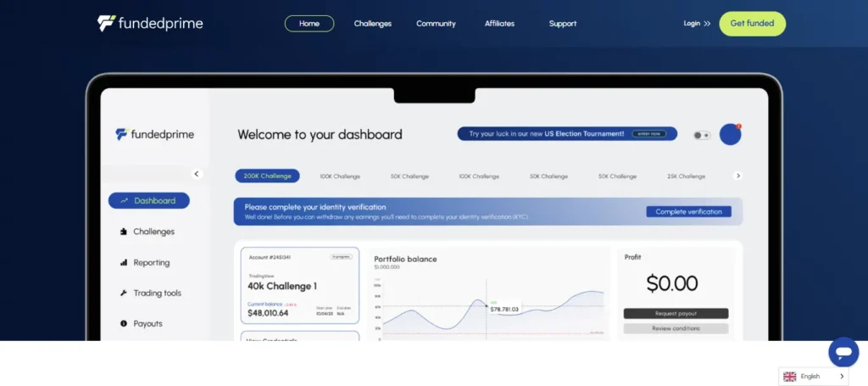Click the 40k Challenge 1 account card
Viewport: 868px width, 386px height.
click(300, 286)
